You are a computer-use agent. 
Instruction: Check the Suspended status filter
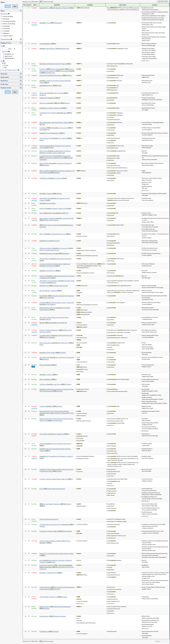[x=2, y=26]
